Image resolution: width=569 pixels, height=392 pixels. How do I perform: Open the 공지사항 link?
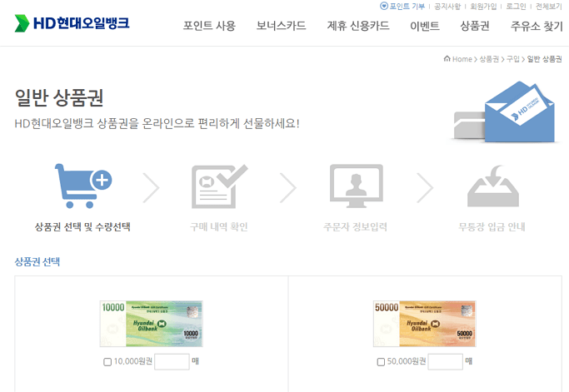coord(447,6)
